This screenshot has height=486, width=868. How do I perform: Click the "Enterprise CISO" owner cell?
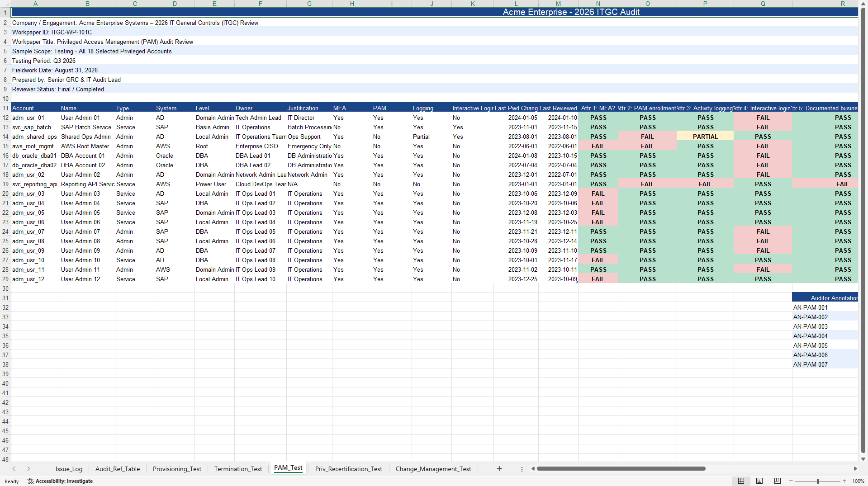pyautogui.click(x=261, y=146)
